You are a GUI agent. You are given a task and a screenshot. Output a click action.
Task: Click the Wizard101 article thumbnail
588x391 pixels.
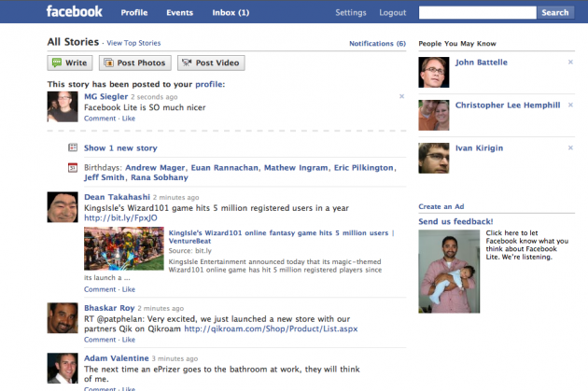(x=124, y=248)
